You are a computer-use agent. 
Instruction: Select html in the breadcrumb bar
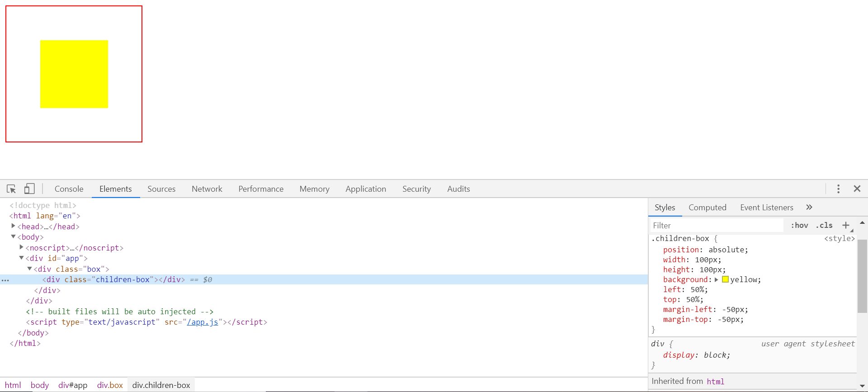(13, 385)
